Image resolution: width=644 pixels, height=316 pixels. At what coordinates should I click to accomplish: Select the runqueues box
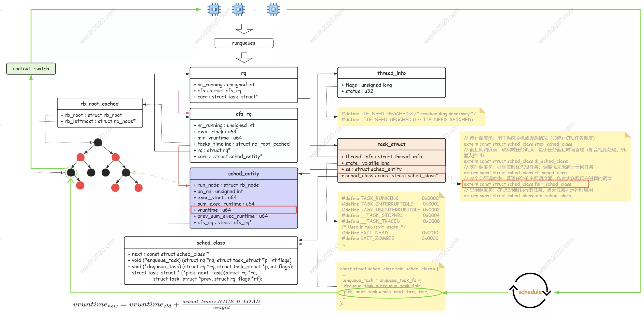click(244, 43)
